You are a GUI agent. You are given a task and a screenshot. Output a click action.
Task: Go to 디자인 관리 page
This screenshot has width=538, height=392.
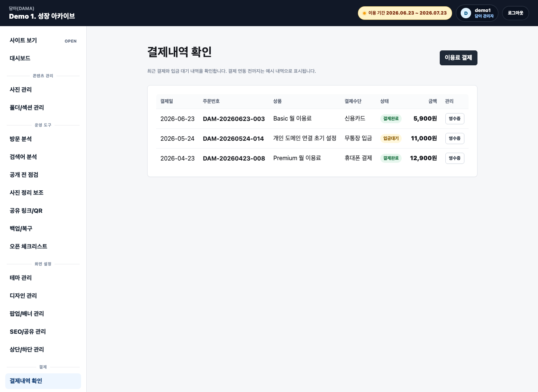tap(43, 296)
